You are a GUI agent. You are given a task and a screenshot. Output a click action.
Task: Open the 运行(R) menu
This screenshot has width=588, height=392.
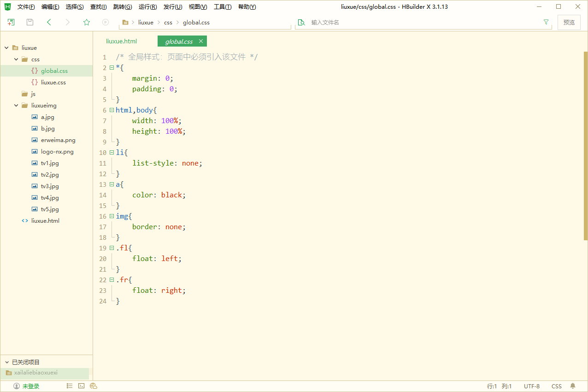click(148, 7)
